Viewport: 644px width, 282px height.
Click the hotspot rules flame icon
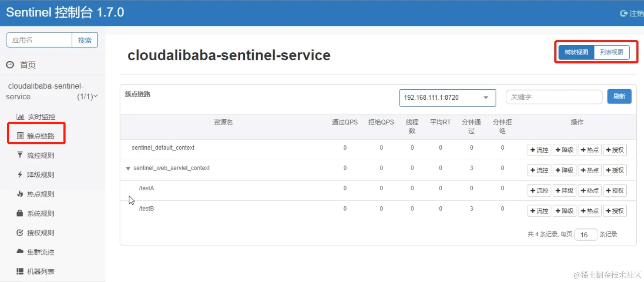coord(20,194)
